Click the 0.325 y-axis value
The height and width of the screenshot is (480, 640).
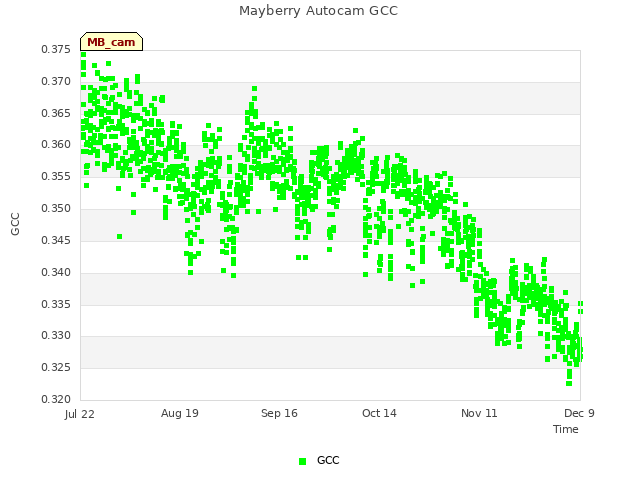pyautogui.click(x=56, y=367)
